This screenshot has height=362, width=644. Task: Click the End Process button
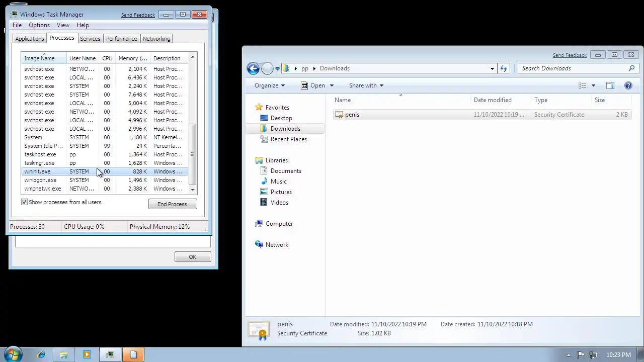click(172, 204)
